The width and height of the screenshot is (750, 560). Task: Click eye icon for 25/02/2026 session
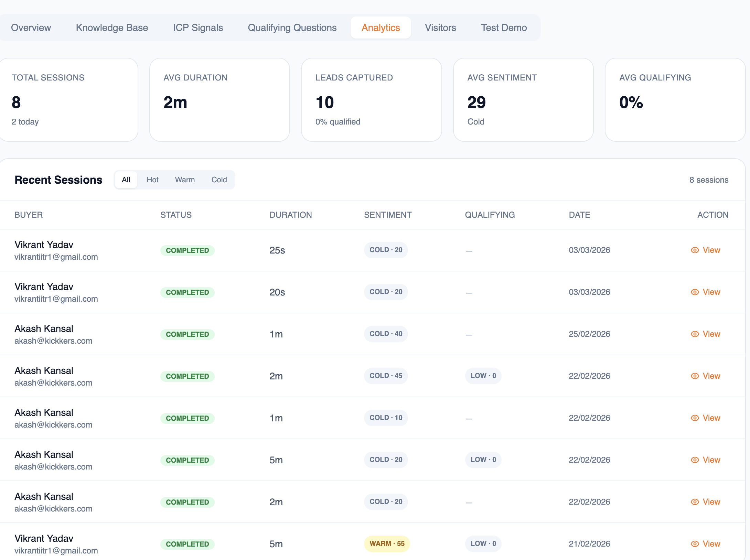pos(695,334)
